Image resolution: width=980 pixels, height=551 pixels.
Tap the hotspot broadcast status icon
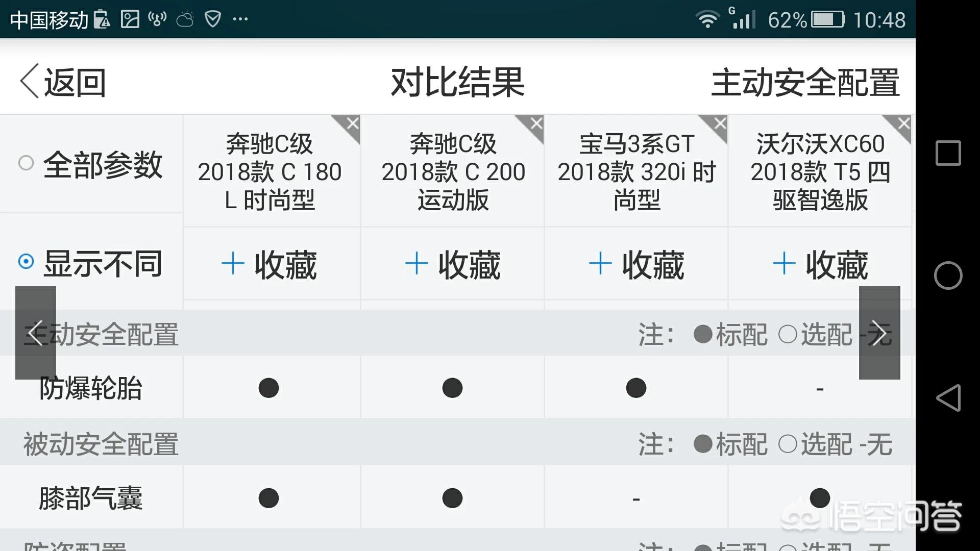tap(157, 19)
